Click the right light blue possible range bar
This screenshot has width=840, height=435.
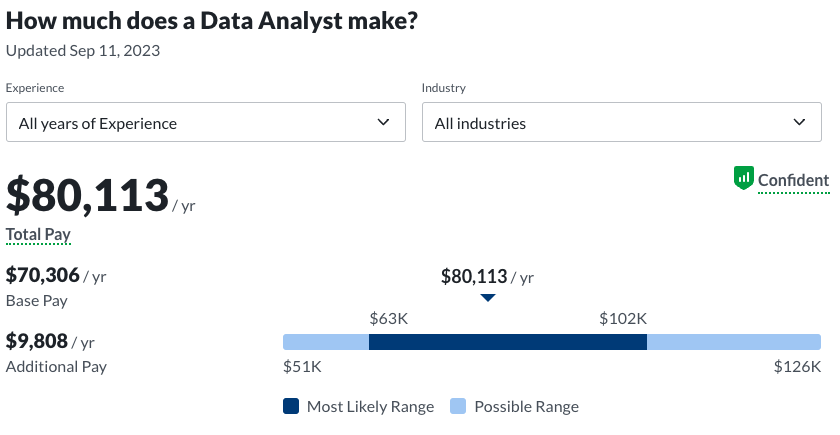pyautogui.click(x=733, y=342)
